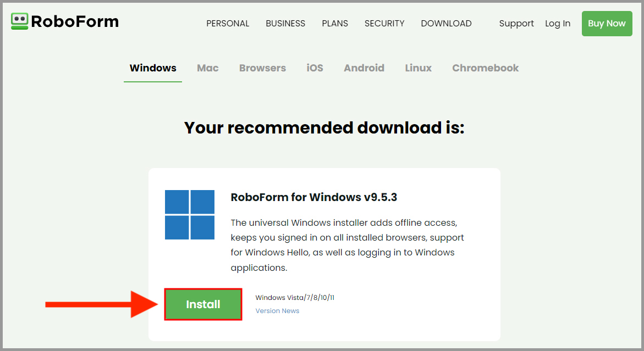Click the green Install button
644x351 pixels.
pos(203,304)
